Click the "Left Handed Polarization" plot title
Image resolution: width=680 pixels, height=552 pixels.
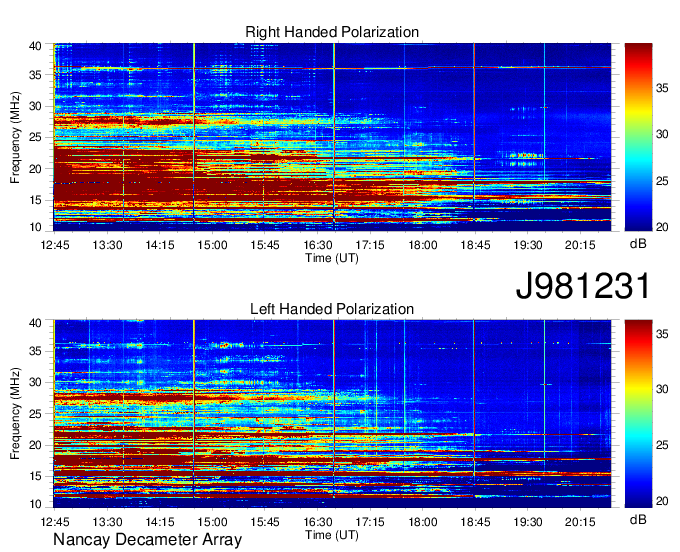coord(332,309)
